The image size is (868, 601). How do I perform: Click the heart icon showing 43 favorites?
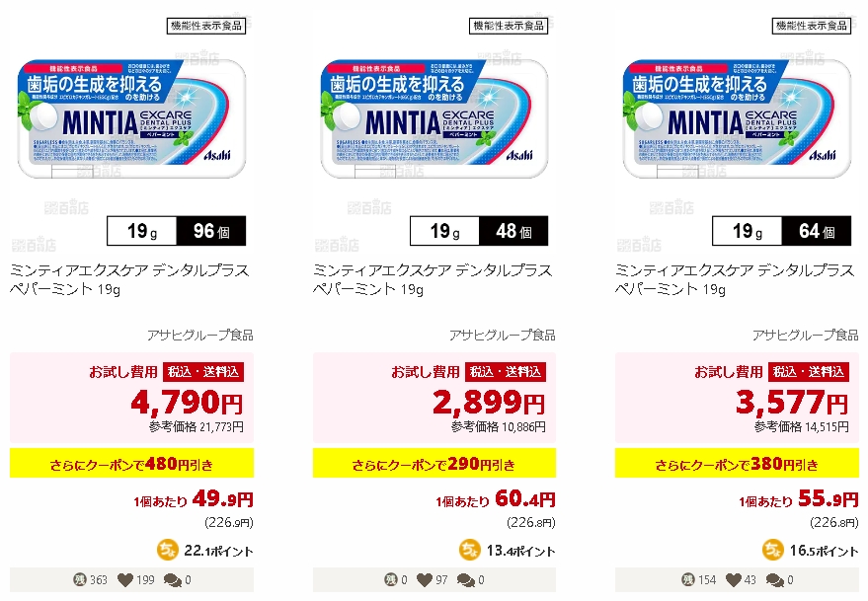[x=734, y=580]
